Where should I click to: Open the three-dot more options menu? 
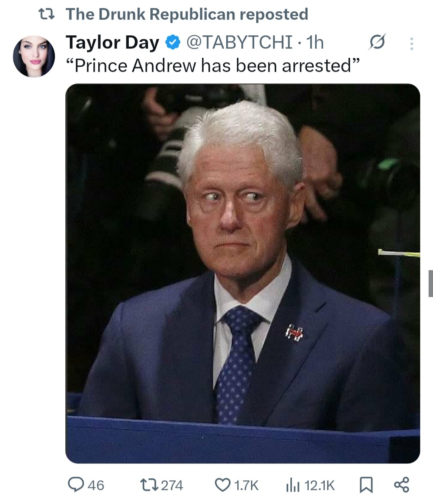(x=411, y=43)
